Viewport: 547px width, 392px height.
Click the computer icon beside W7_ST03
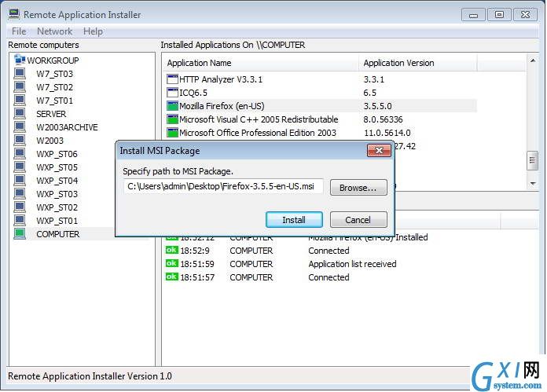20,74
